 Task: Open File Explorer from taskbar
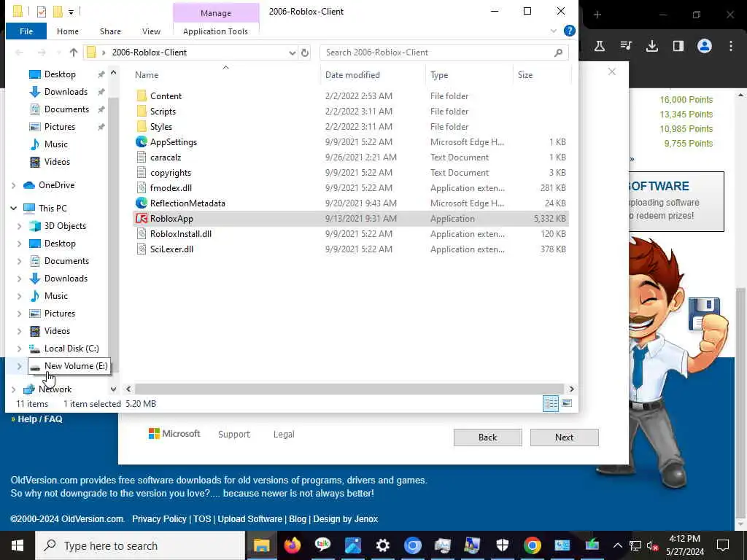pos(262,545)
